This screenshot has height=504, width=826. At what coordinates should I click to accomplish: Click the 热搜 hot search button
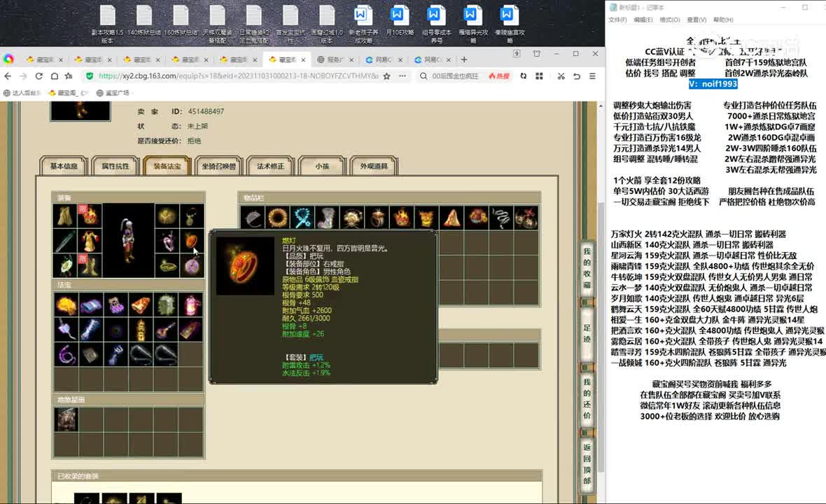(499, 76)
